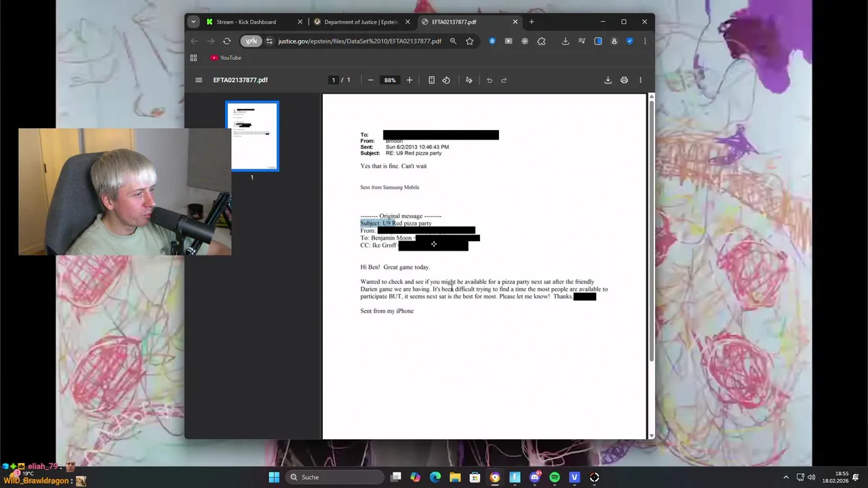Screen dimensions: 868x488
Task: Show hidden system tray icons
Action: coord(786,477)
